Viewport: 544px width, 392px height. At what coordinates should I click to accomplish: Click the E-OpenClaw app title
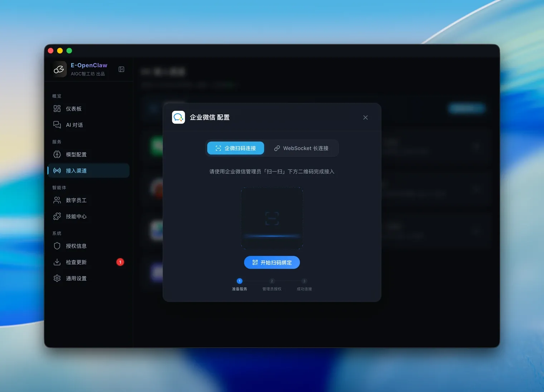(x=89, y=65)
